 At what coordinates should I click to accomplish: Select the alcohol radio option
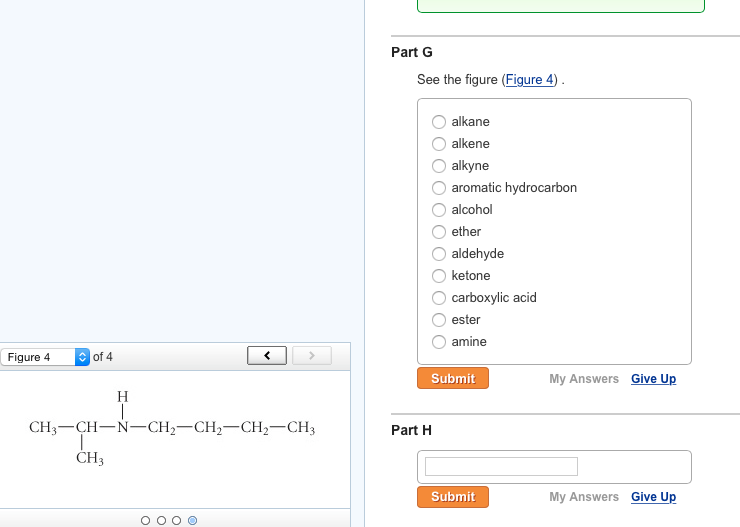(x=439, y=210)
